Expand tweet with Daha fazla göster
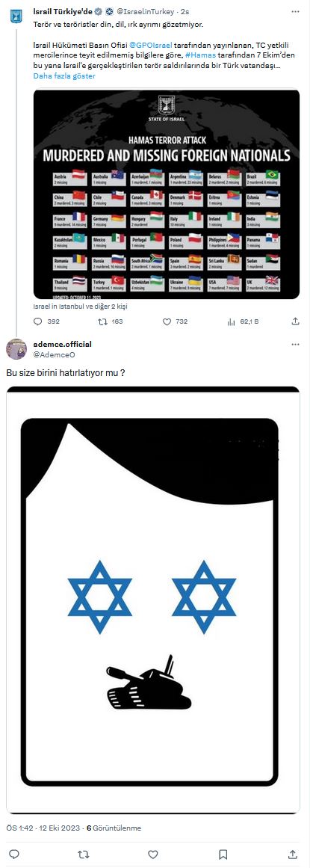The height and width of the screenshot is (868, 310). tap(64, 76)
